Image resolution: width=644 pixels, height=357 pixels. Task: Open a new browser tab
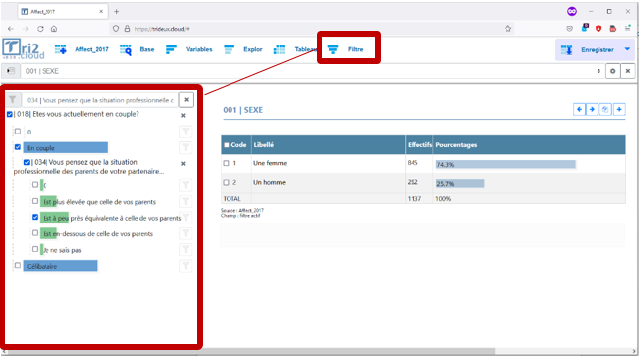(116, 12)
